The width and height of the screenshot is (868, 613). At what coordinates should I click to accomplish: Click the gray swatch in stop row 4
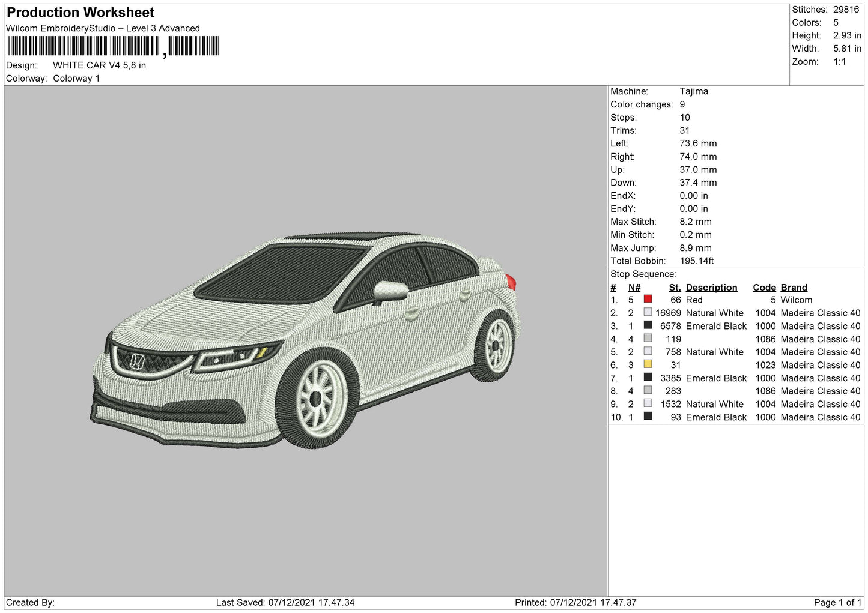[x=648, y=339]
